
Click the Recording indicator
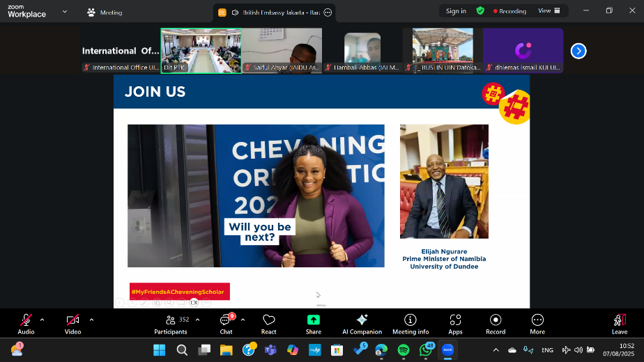click(x=509, y=11)
